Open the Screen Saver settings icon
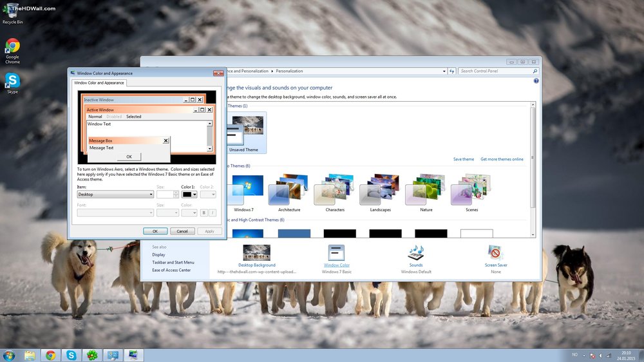The width and height of the screenshot is (644, 362). click(x=495, y=252)
